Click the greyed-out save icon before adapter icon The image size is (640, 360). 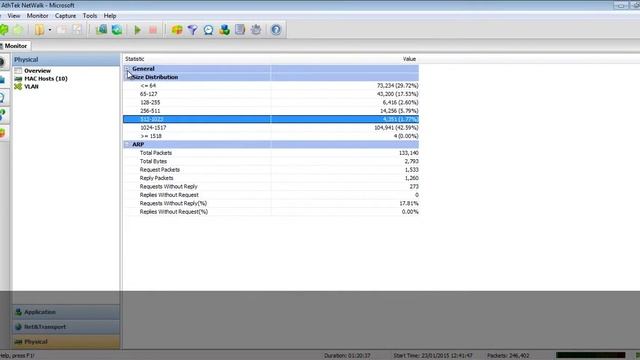click(x=77, y=30)
